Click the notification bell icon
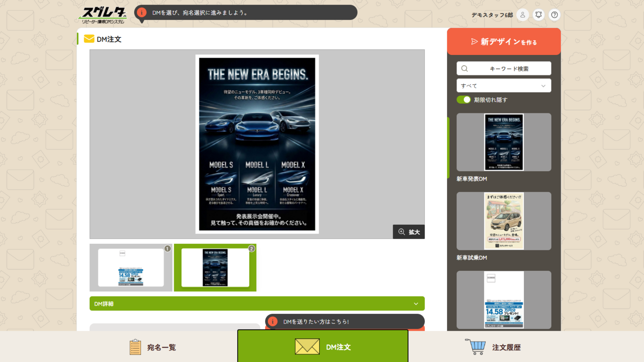The width and height of the screenshot is (644, 362). 538,15
